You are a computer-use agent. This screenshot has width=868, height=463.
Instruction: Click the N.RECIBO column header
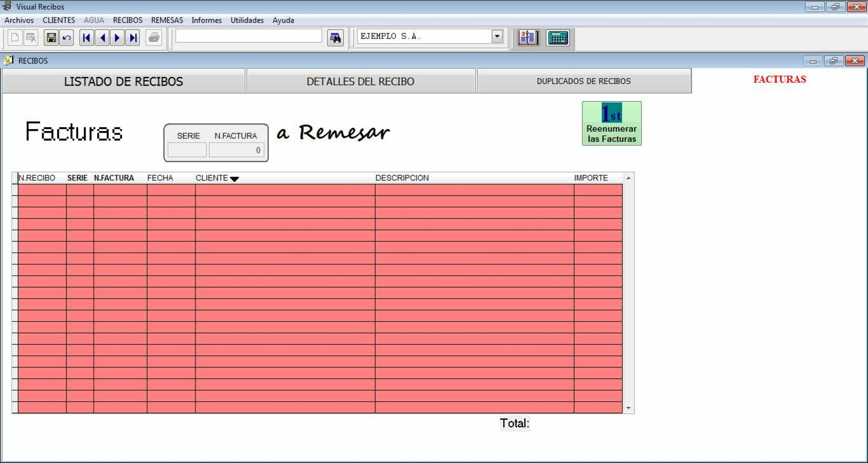coord(42,178)
